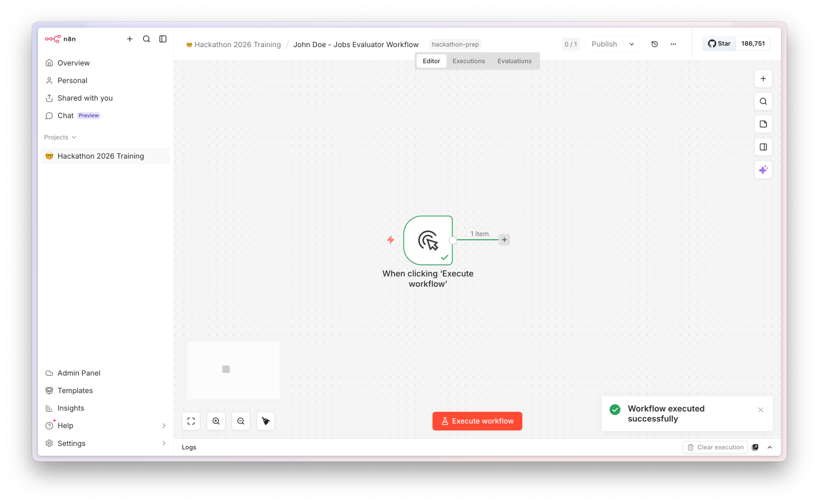Expand the Logs panel chevron
Screen dimensions: 819x504
pos(770,447)
